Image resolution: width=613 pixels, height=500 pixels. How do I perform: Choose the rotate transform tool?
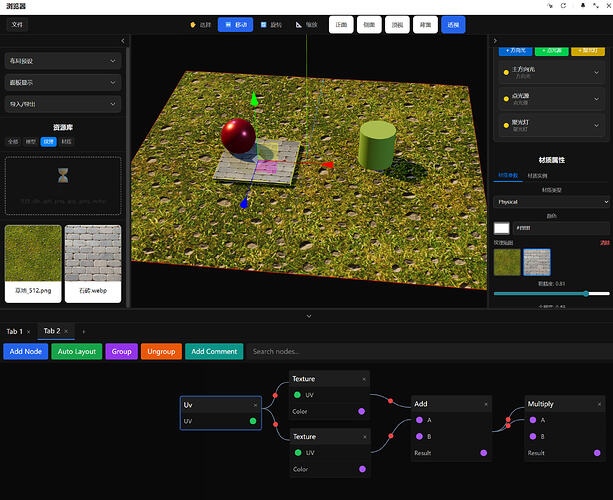271,25
